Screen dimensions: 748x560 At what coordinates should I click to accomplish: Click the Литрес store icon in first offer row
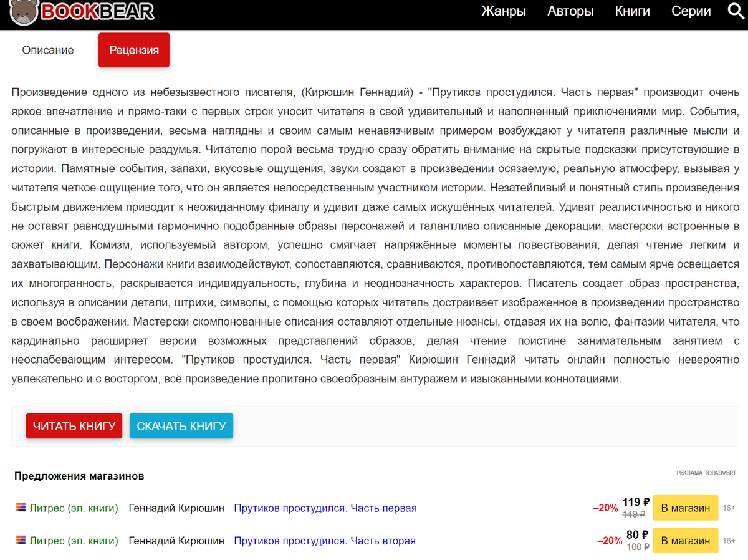[x=21, y=508]
